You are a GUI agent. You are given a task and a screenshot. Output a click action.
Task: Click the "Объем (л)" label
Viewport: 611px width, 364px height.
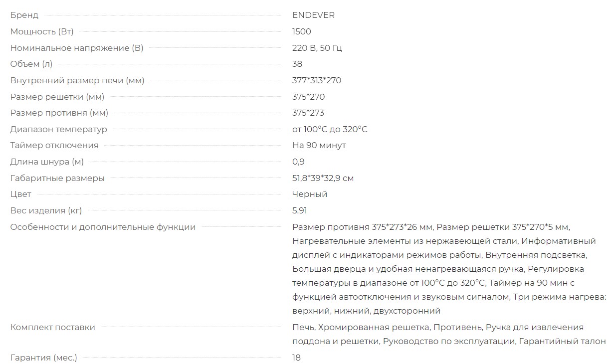pyautogui.click(x=31, y=64)
